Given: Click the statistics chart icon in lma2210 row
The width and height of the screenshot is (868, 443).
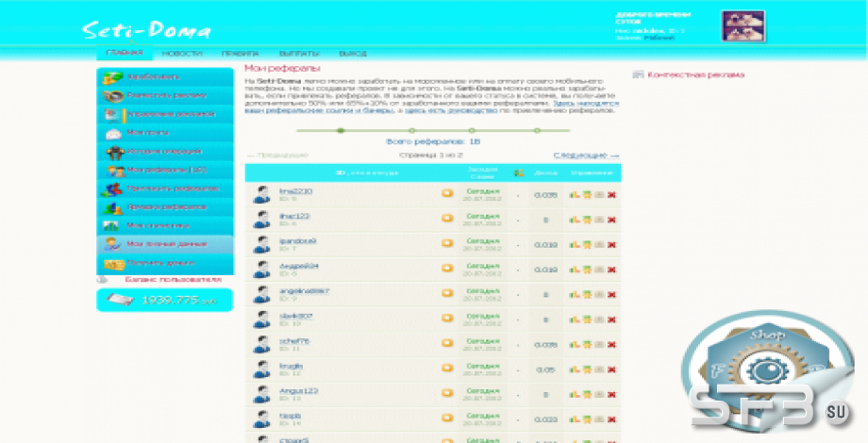Looking at the screenshot, I should coord(574,195).
